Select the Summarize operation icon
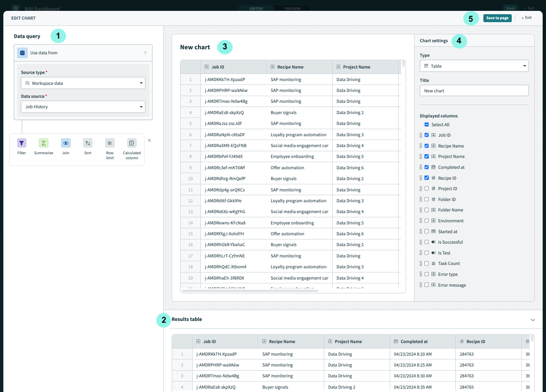The image size is (546, 392). point(43,143)
